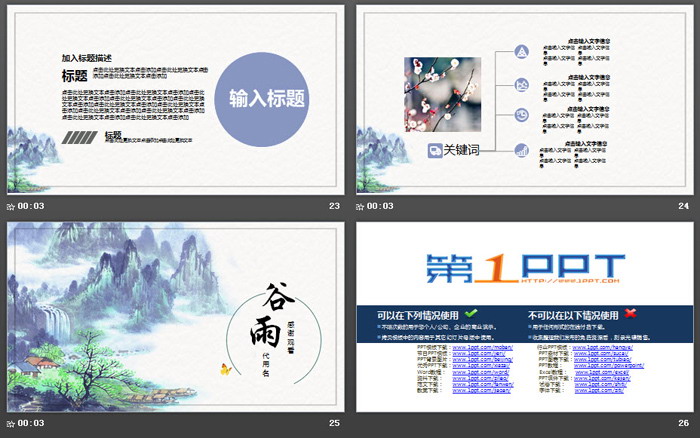Open the www.1ppt.com/excel/ link
This screenshot has height=438, width=700.
click(x=600, y=372)
